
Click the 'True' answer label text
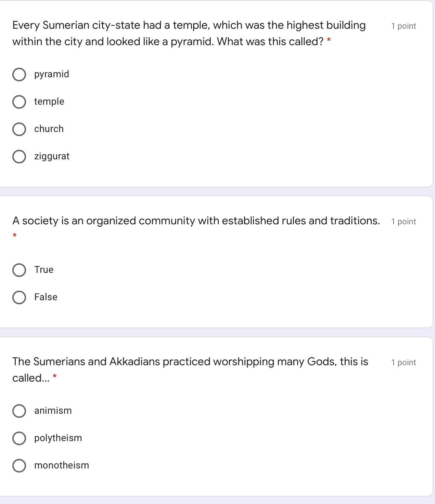[x=44, y=270]
